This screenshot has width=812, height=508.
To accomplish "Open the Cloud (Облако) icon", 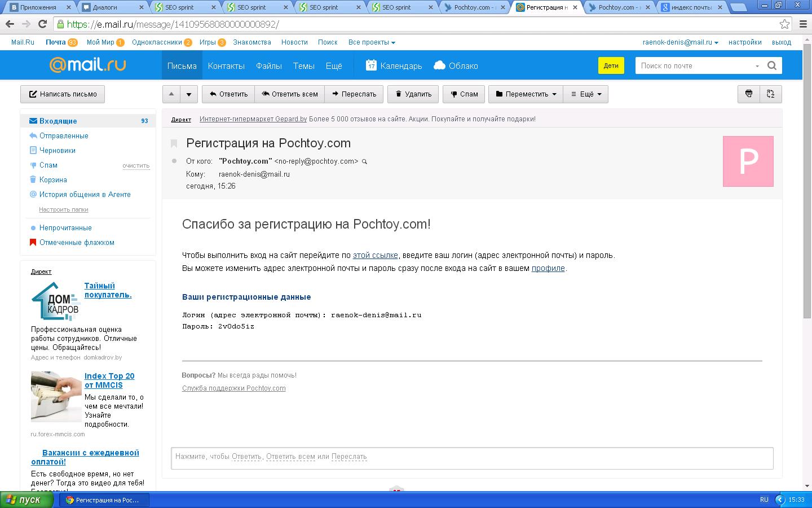I will [x=440, y=65].
